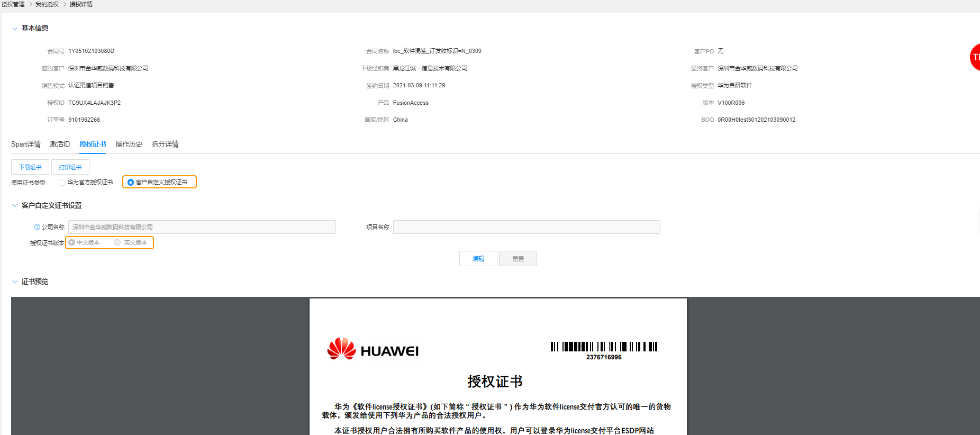The image size is (980, 435).
Task: Open the 激活ID tab
Action: coord(60,144)
